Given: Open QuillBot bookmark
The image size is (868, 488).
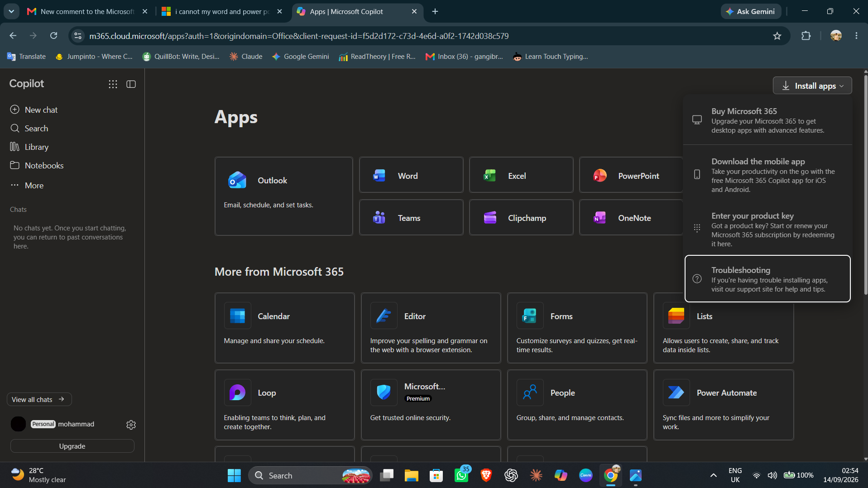Looking at the screenshot, I should [181, 57].
